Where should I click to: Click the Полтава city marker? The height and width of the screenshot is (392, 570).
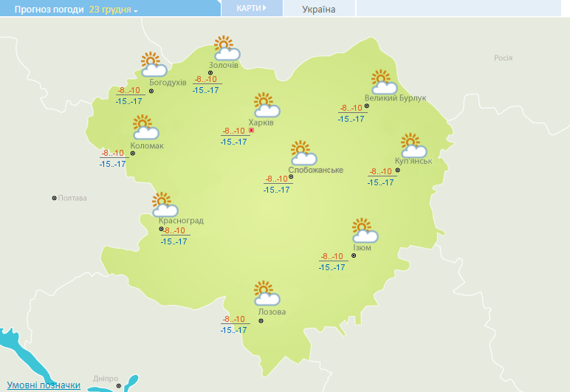coord(54,198)
